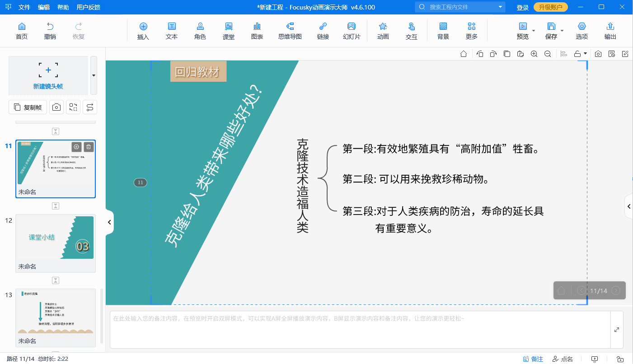633x364 pixels.
Task: Click 登录 to log in
Action: pos(523,7)
